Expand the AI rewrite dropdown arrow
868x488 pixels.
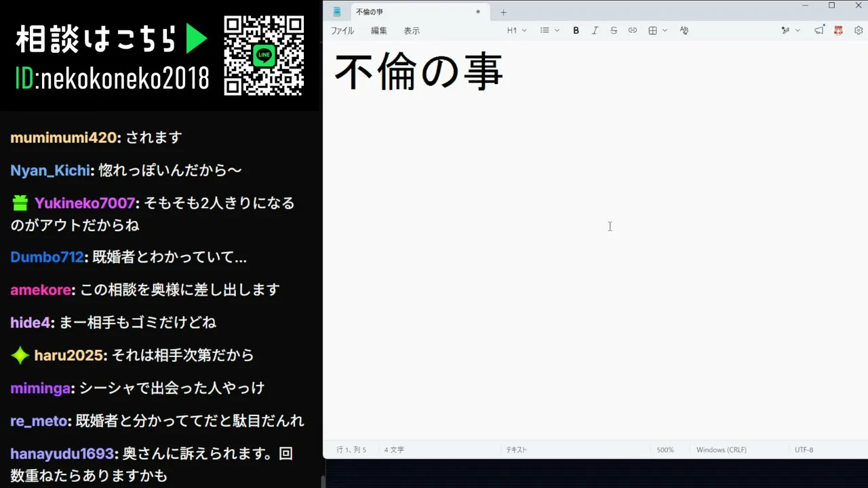tap(798, 30)
